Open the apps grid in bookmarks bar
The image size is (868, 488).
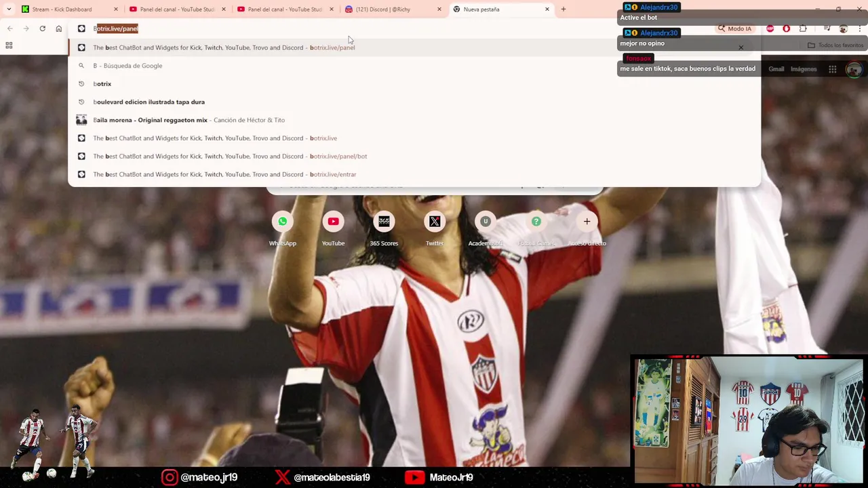tap(9, 45)
